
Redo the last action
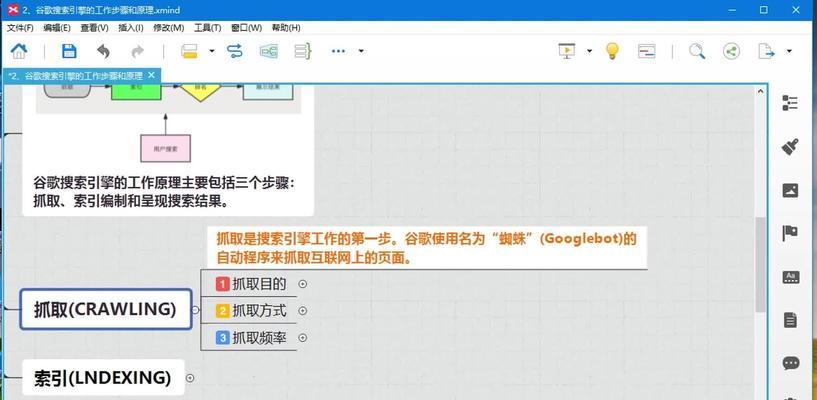[x=138, y=51]
